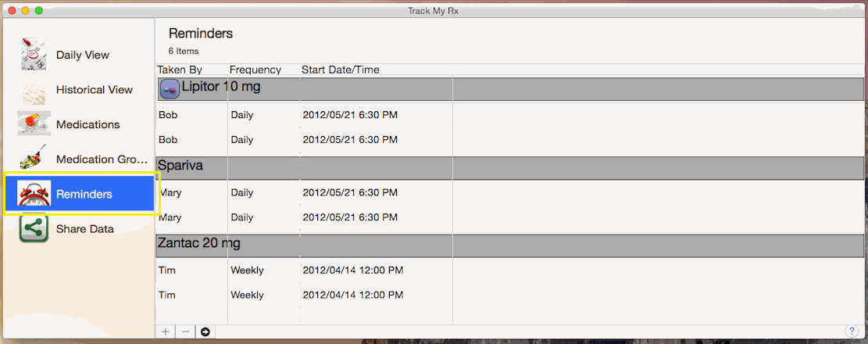Open Medication Groups sidebar icon
Screen dimensions: 868x344
point(34,159)
